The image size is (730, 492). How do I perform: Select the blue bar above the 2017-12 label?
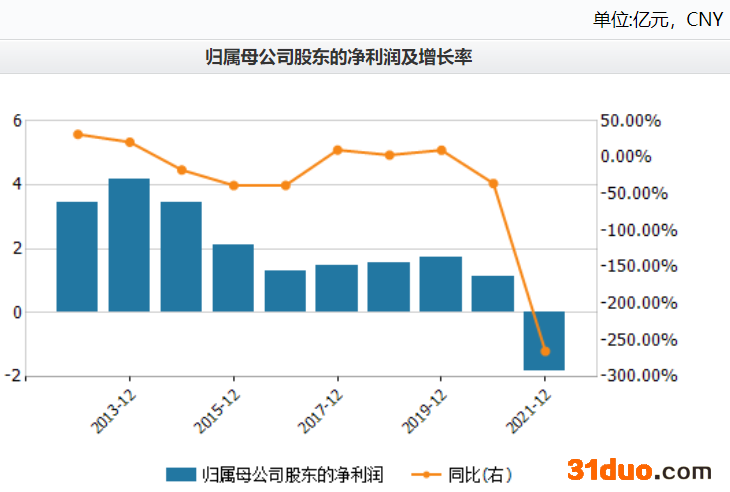pos(337,288)
